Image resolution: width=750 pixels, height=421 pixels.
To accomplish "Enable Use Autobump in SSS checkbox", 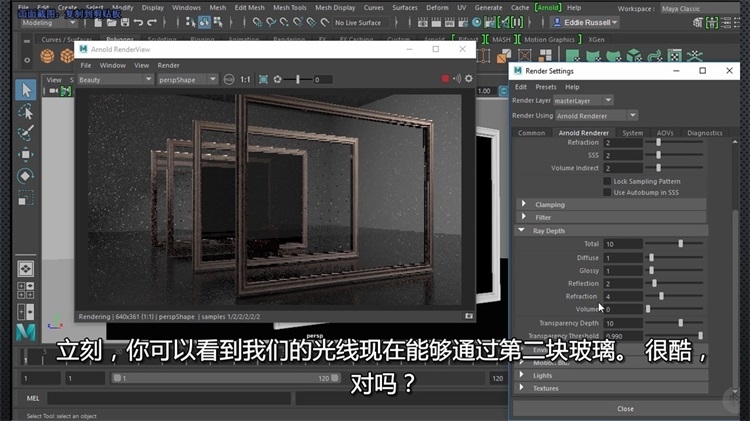I will click(607, 192).
